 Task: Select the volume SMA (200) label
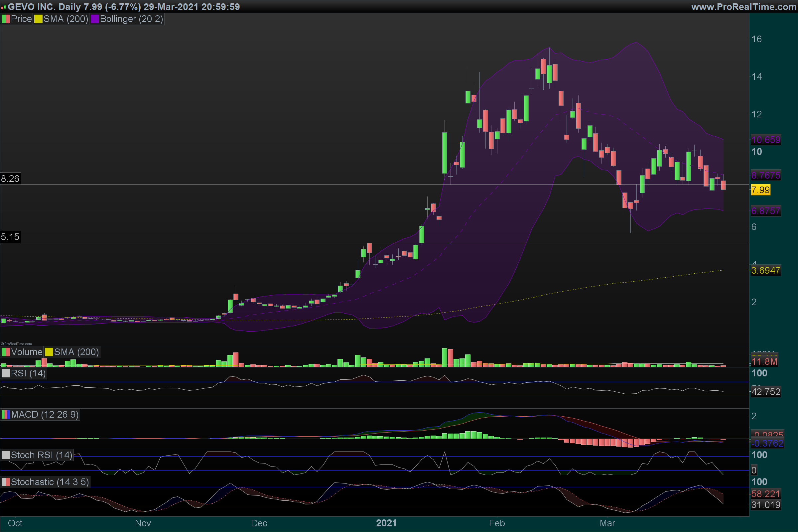point(76,352)
